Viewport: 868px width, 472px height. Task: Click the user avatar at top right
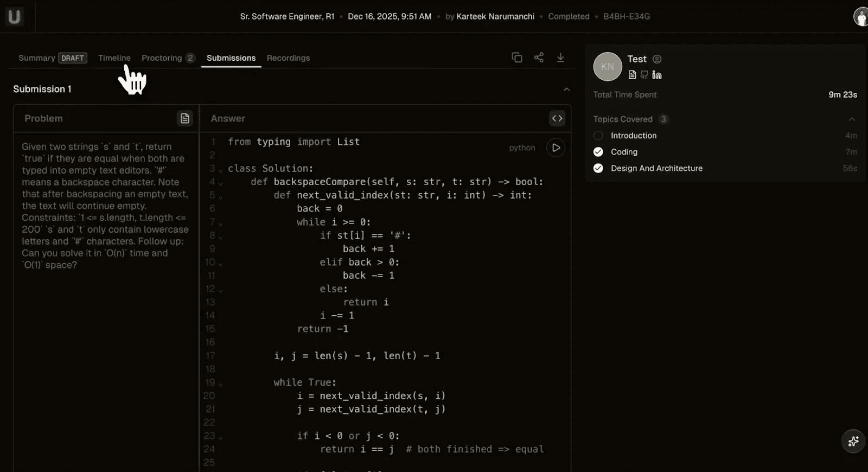(x=861, y=17)
